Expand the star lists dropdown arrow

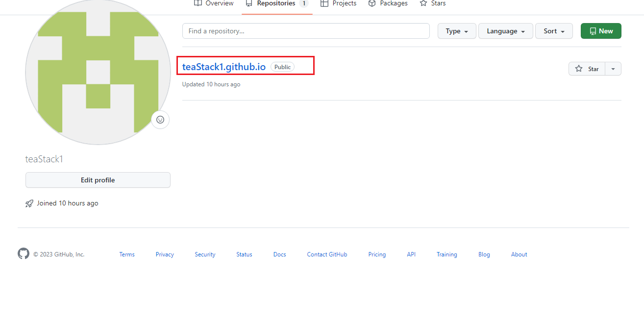613,69
